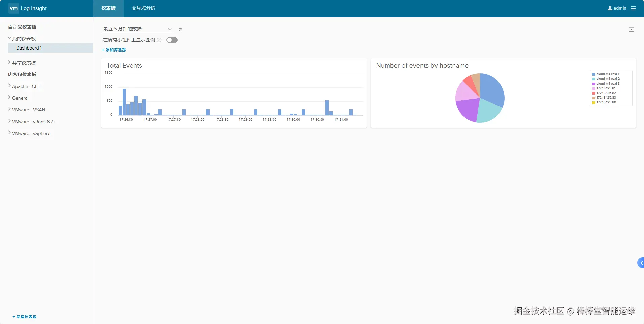Expand the General content pack
Screen dimensions: 644x324
(9, 98)
